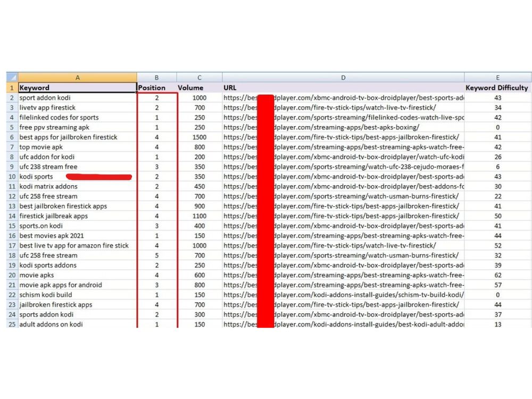Click volume 1100 for firestick jailbreak apps

199,216
